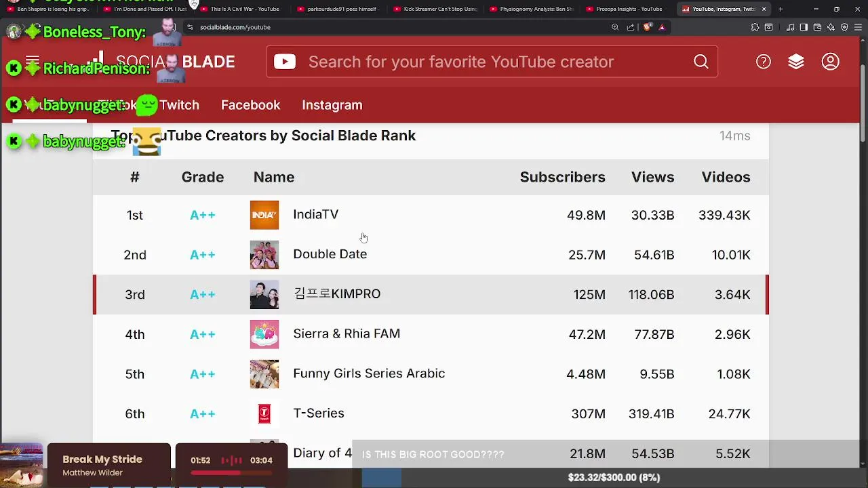Open the browser main menu icon
The height and width of the screenshot is (488, 868).
point(858,27)
